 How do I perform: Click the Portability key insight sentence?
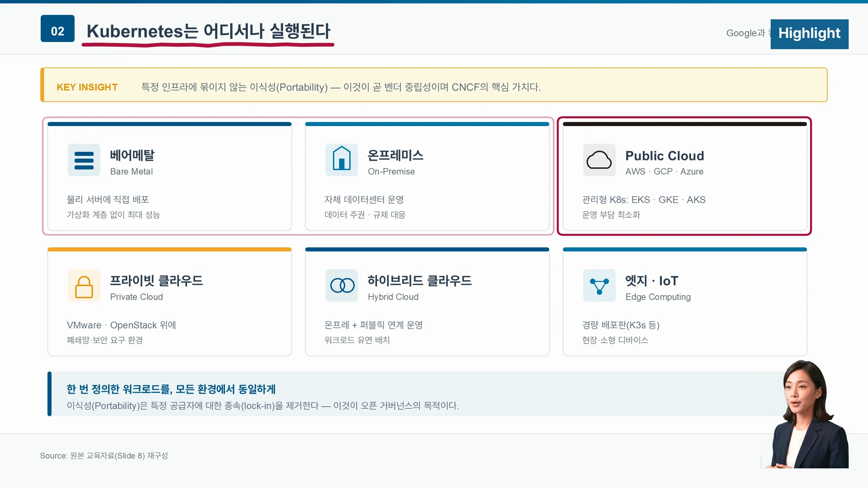point(341,87)
